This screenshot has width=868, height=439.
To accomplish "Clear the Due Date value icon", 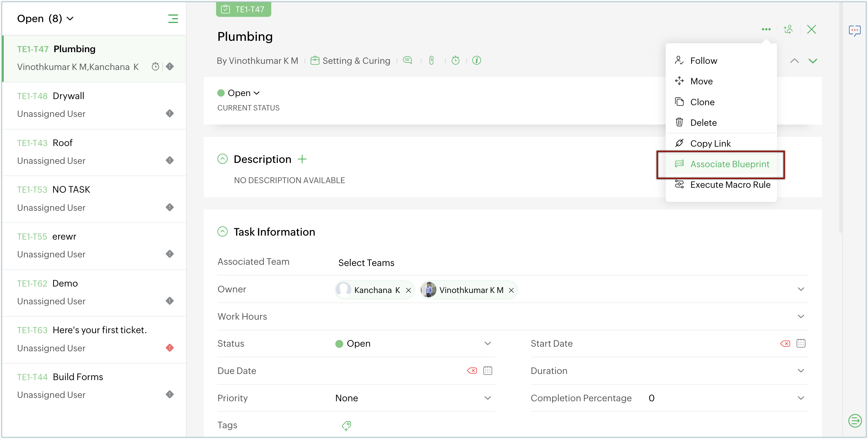I will pyautogui.click(x=472, y=371).
